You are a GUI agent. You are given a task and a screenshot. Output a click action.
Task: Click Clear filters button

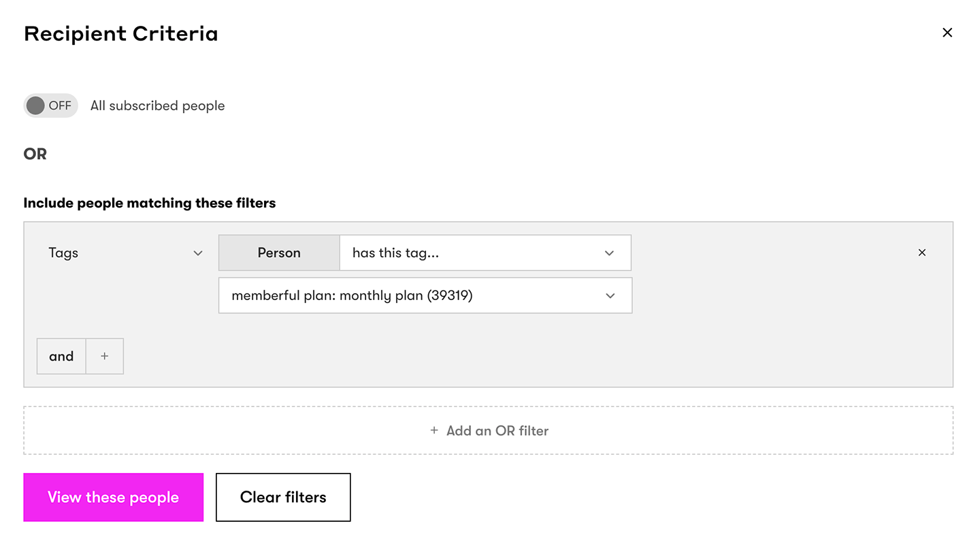point(283,497)
